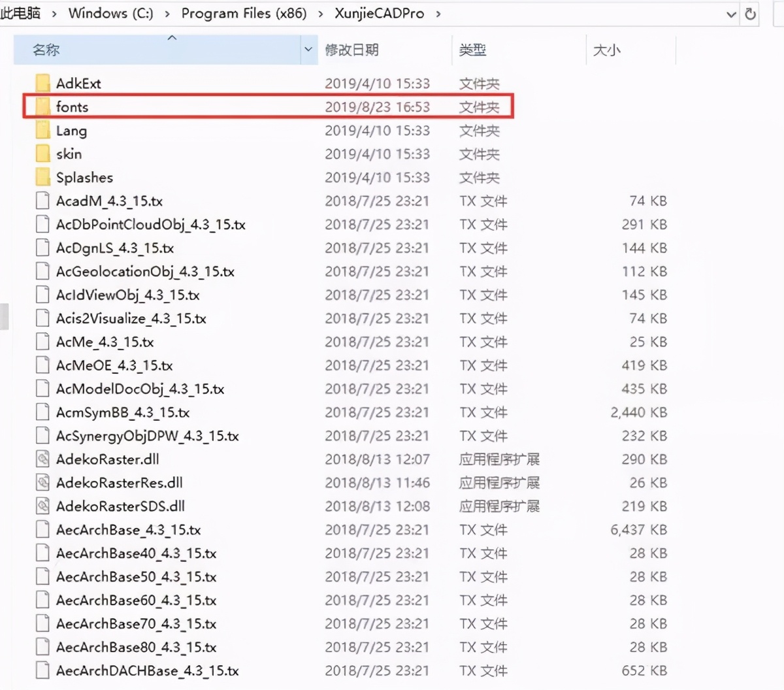Screen dimensions: 784x690
Task: Click the 文件夹 type of Splashes
Action: pos(479,177)
